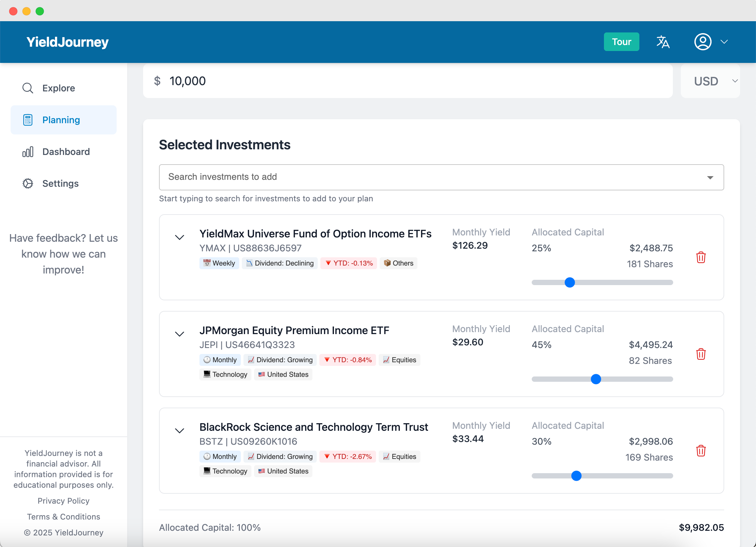This screenshot has width=756, height=547.
Task: Click JEPI | US46641Q3323 ticker text
Action: point(247,345)
